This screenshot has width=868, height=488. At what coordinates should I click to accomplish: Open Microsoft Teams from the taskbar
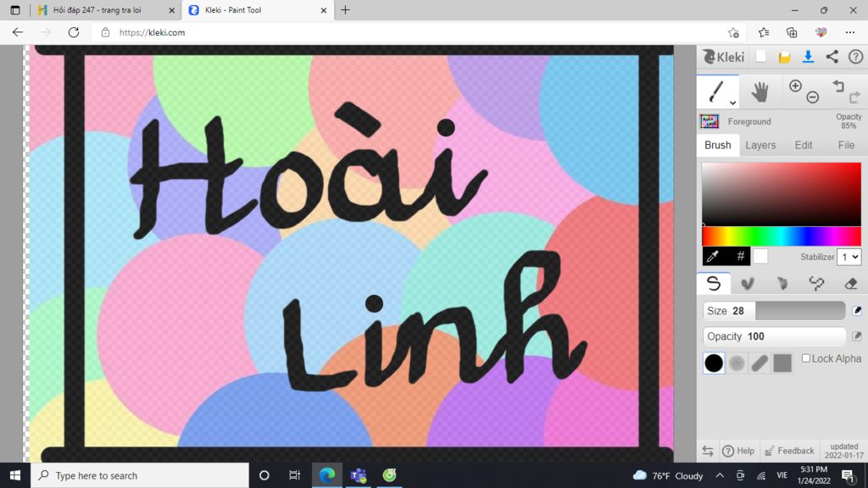[359, 475]
